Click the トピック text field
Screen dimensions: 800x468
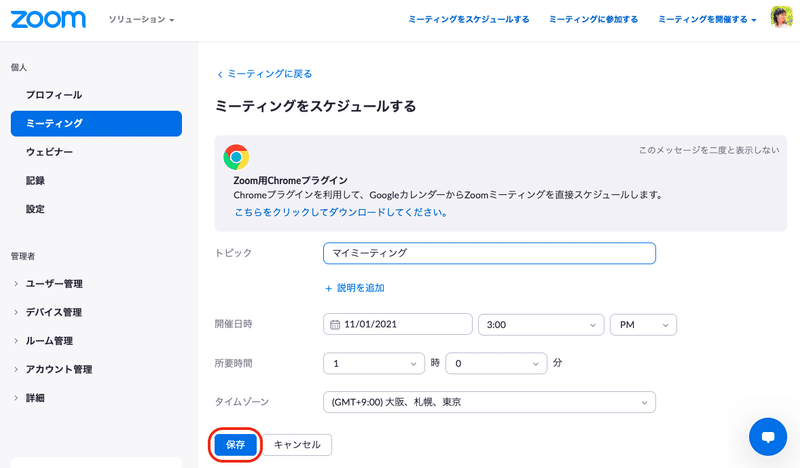[x=489, y=253]
